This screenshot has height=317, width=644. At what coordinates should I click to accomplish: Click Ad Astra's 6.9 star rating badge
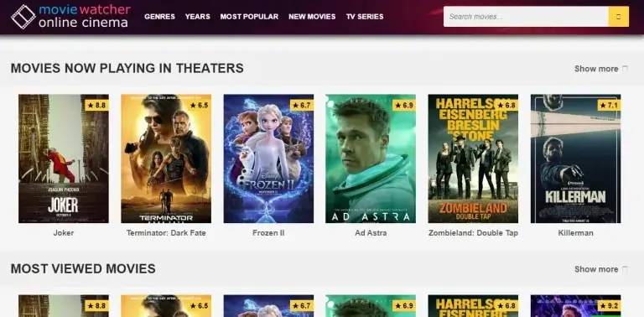(x=404, y=105)
